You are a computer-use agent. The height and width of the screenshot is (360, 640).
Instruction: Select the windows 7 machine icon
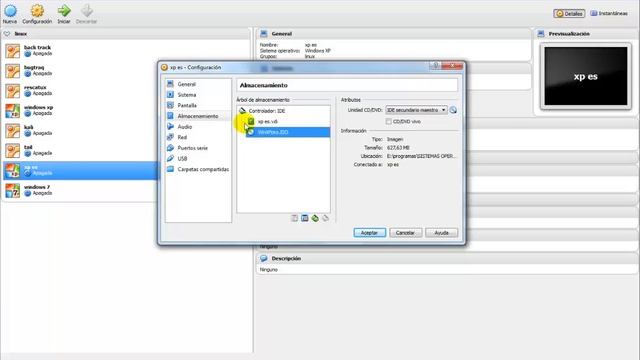[12, 191]
